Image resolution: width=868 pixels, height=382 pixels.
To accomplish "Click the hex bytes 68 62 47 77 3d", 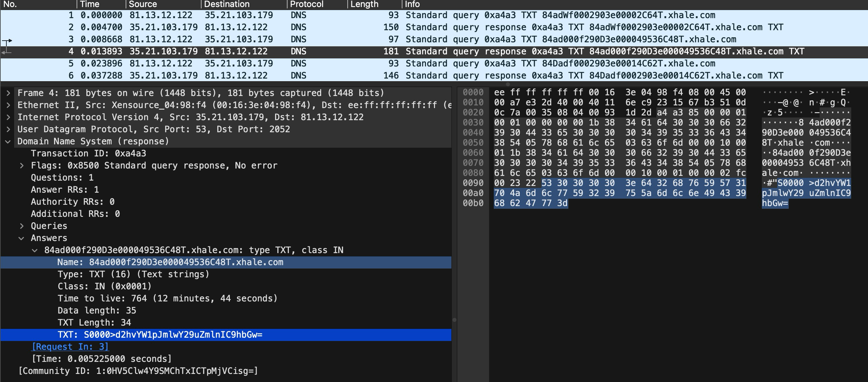I will tap(531, 203).
